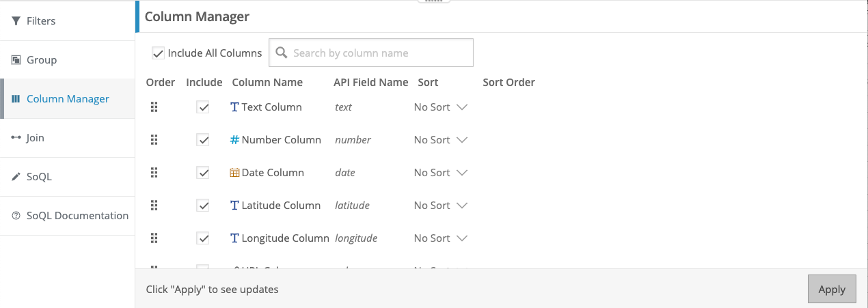The image size is (868, 308).
Task: Click the Join icon in sidebar
Action: pos(16,138)
